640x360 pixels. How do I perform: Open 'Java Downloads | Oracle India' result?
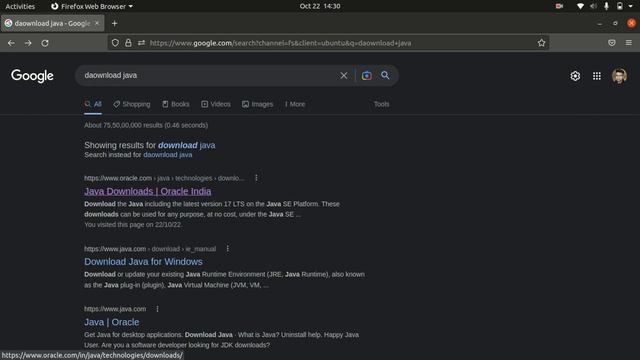click(x=148, y=191)
